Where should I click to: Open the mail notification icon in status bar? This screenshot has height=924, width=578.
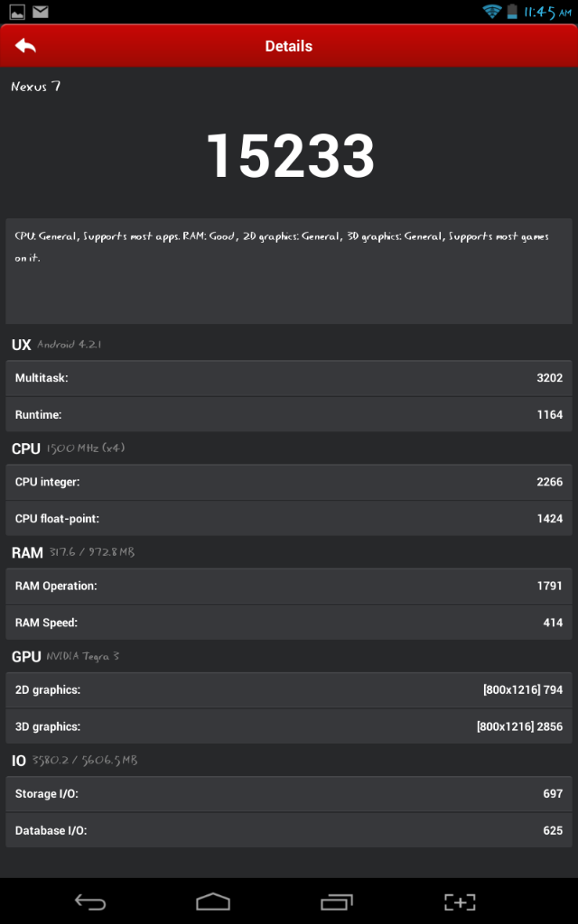point(40,11)
